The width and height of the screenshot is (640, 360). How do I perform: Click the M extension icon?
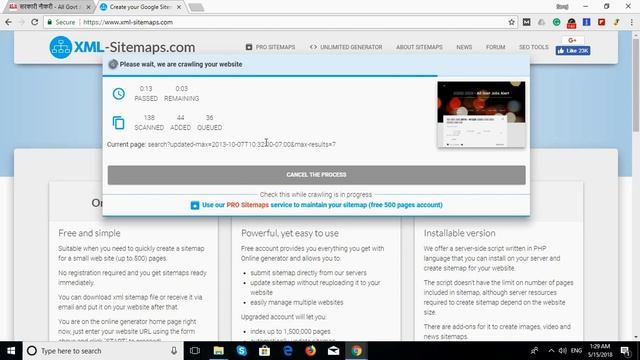pos(527,22)
